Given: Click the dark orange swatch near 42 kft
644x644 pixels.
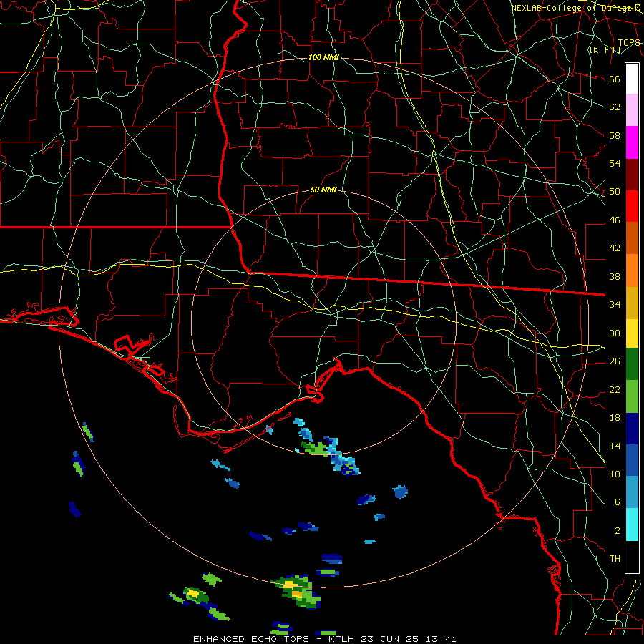Looking at the screenshot, I should click(x=632, y=238).
